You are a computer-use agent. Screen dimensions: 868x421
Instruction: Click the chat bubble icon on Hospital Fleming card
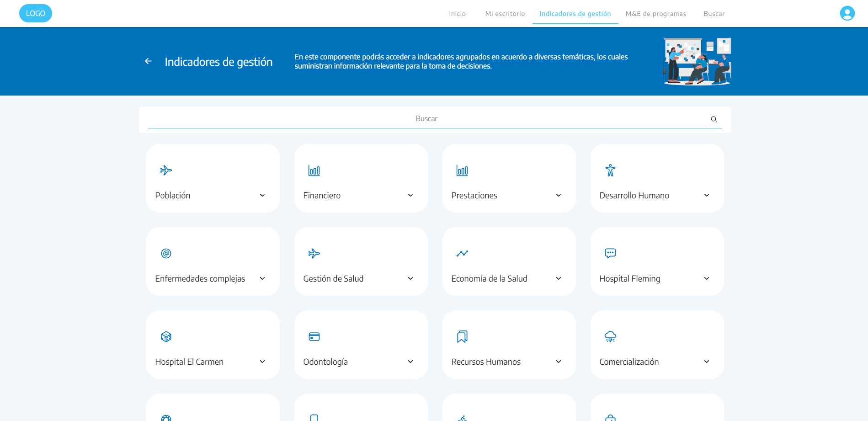pyautogui.click(x=610, y=253)
